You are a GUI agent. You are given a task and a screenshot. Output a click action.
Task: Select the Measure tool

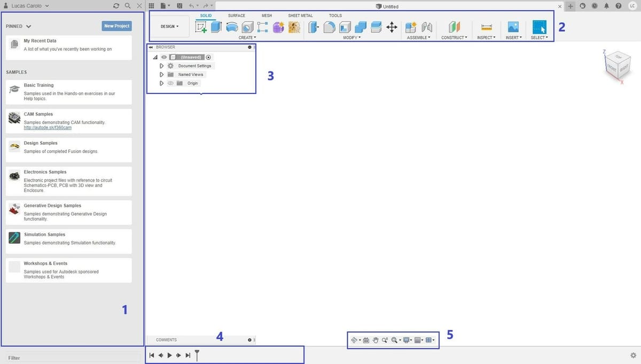pyautogui.click(x=486, y=27)
